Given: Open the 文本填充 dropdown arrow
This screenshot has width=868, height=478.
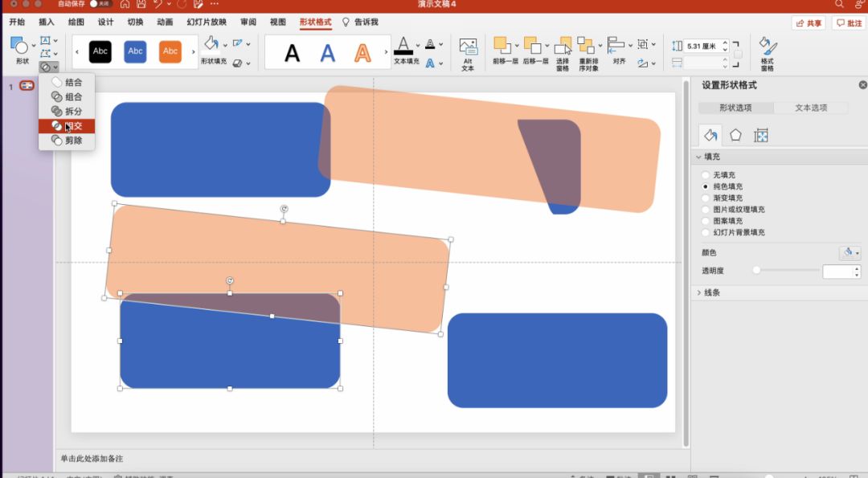Looking at the screenshot, I should pyautogui.click(x=417, y=45).
